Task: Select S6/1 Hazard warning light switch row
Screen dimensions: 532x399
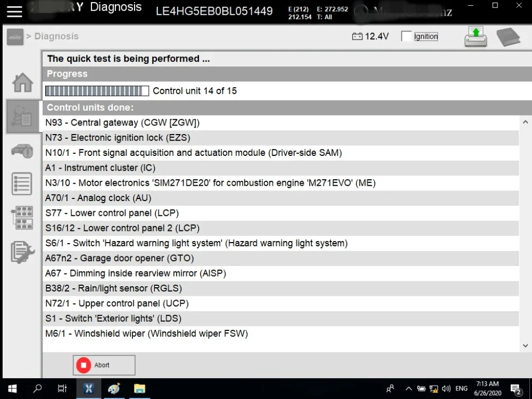Action: point(281,243)
